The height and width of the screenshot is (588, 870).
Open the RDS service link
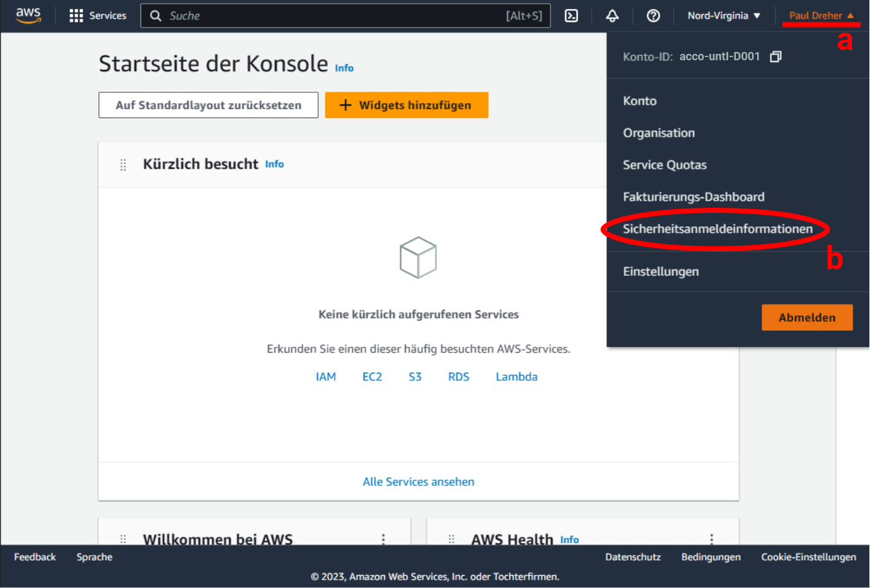[459, 376]
